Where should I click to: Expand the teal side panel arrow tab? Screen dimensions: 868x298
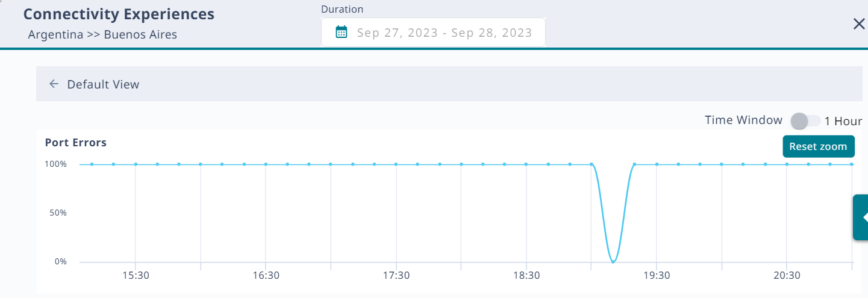[x=862, y=217]
